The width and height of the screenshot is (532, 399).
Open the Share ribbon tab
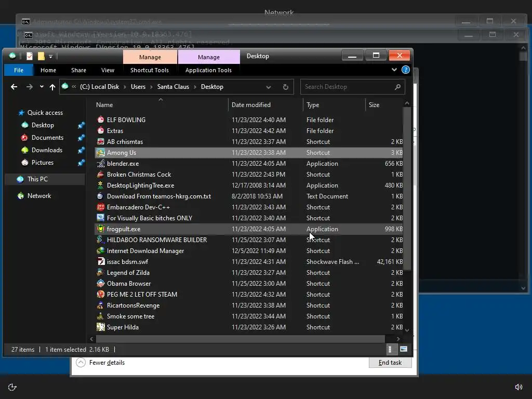pyautogui.click(x=79, y=70)
